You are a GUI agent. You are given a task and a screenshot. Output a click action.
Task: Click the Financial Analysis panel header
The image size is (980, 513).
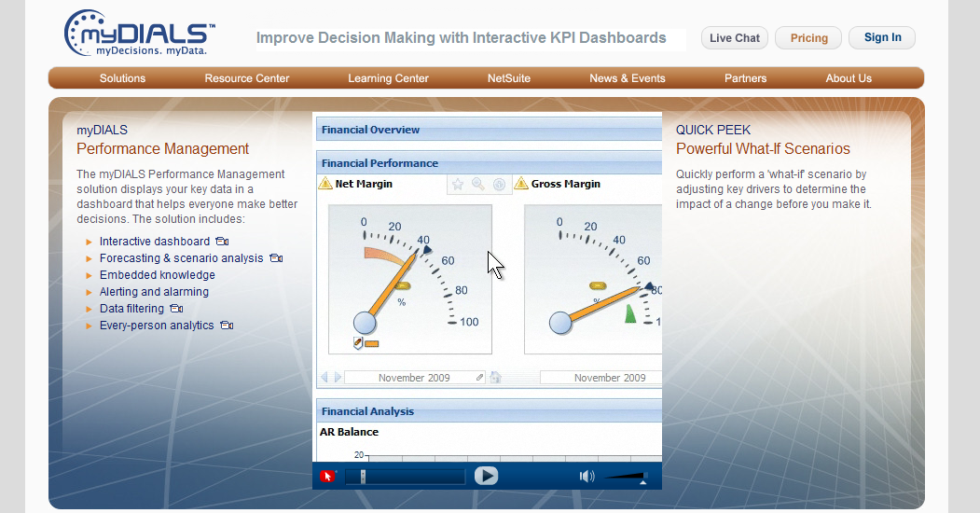[489, 411]
